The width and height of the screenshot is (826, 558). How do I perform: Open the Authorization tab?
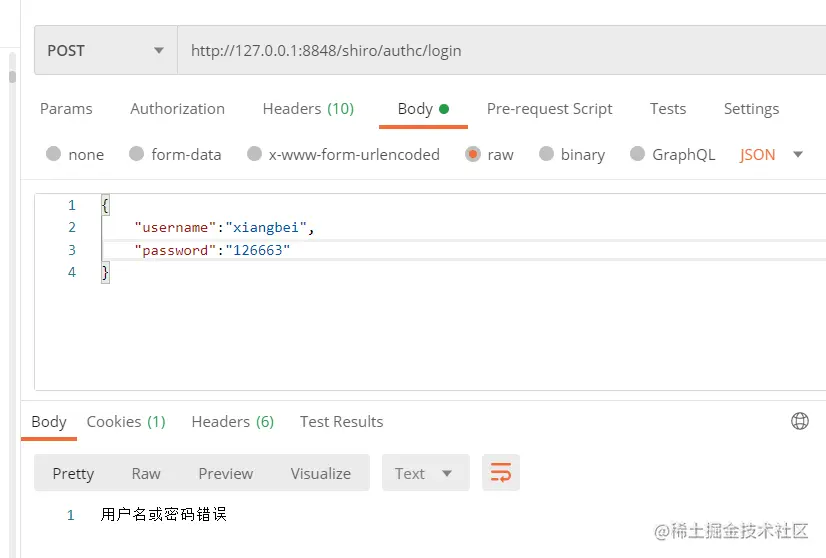(x=178, y=109)
